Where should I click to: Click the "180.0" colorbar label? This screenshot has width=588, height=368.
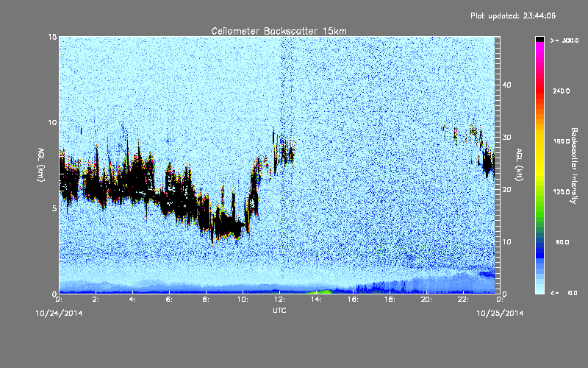coord(562,141)
